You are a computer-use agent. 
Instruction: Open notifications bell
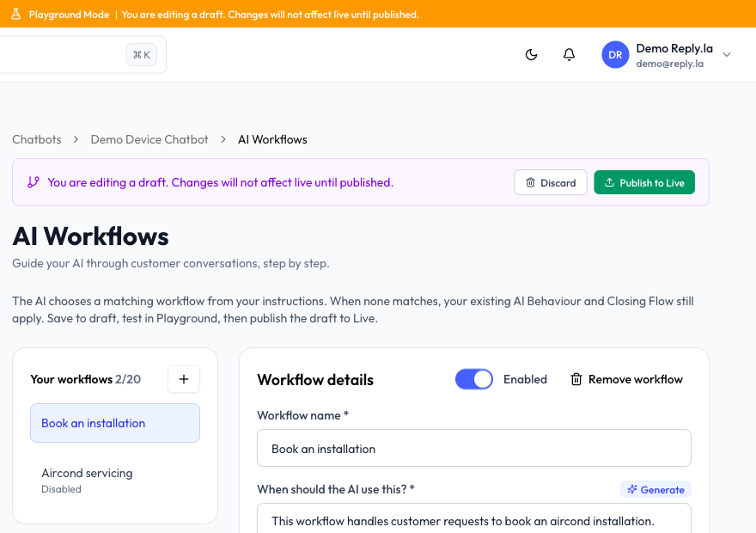[569, 54]
